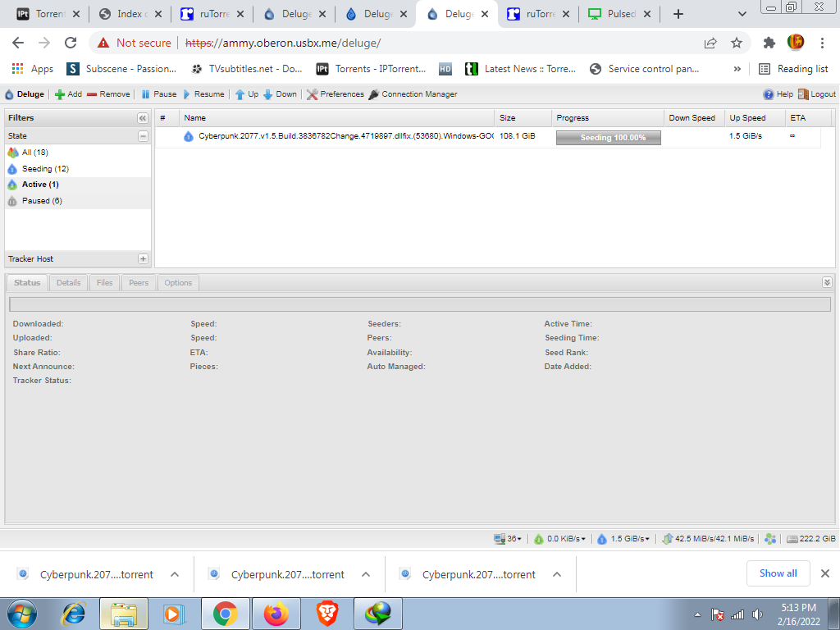Image resolution: width=840 pixels, height=630 pixels.
Task: Open volume control in system tray
Action: [x=757, y=614]
